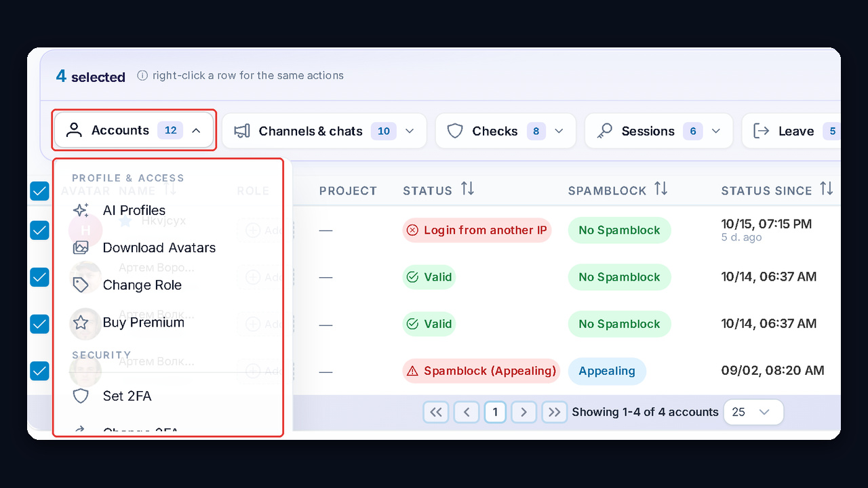Select page 1 button
The height and width of the screenshot is (488, 868).
pyautogui.click(x=495, y=412)
